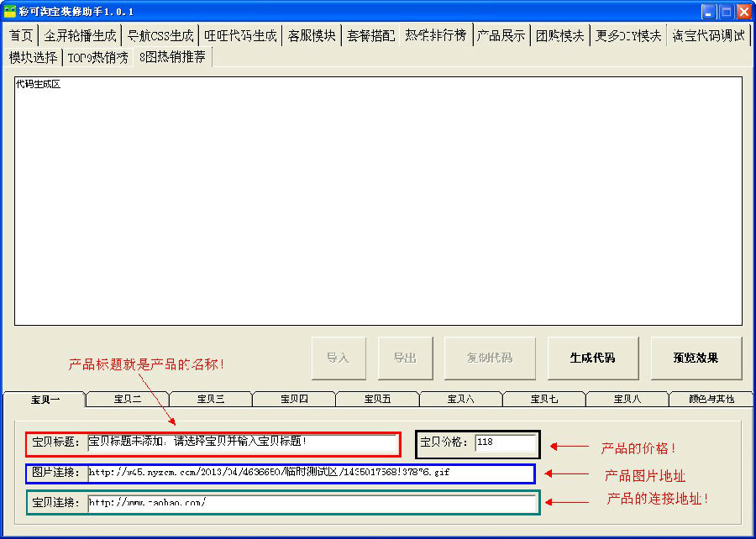The height and width of the screenshot is (539, 756).
Task: Open the 首页 tab
Action: [21, 35]
